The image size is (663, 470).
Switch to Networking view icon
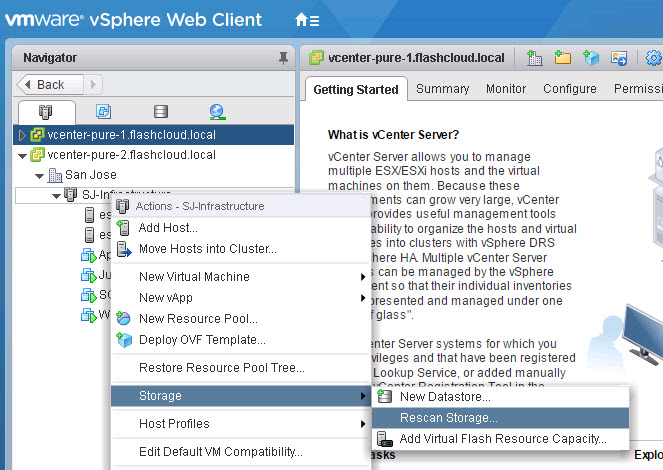pos(217,112)
